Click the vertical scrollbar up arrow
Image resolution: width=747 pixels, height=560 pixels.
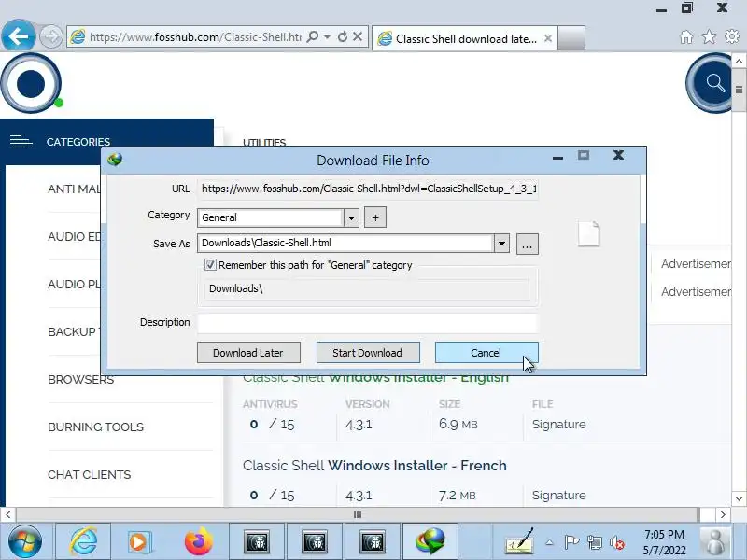(739, 61)
